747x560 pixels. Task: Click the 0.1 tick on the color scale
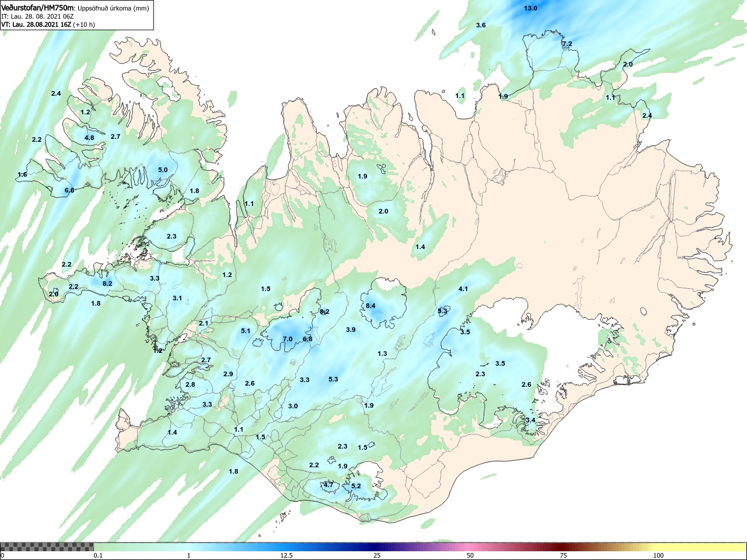pyautogui.click(x=98, y=556)
